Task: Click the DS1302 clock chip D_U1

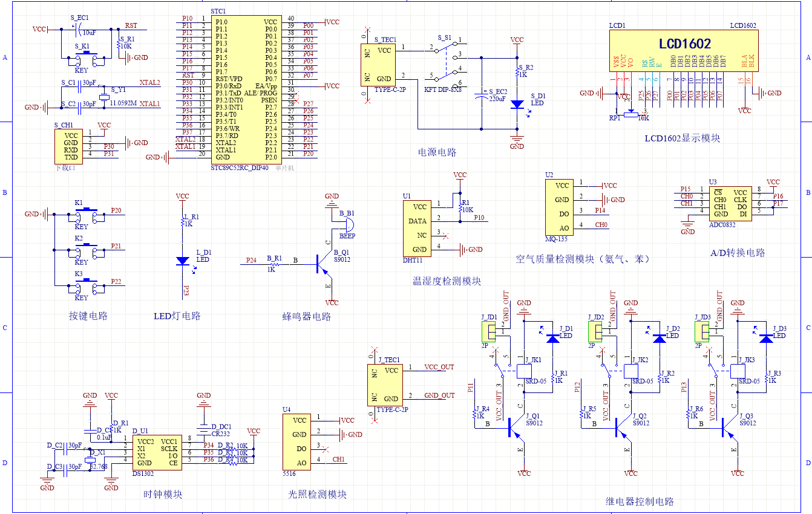Action: point(156,452)
